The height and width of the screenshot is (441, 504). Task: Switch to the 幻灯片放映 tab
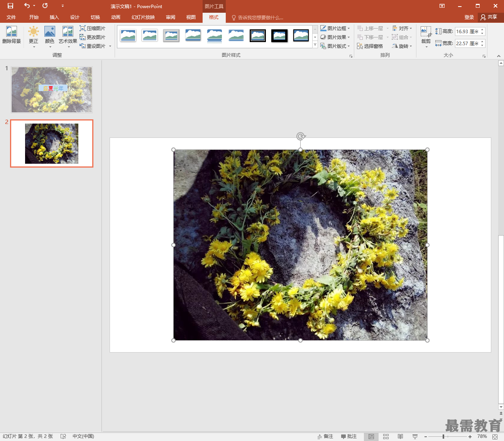pos(143,17)
